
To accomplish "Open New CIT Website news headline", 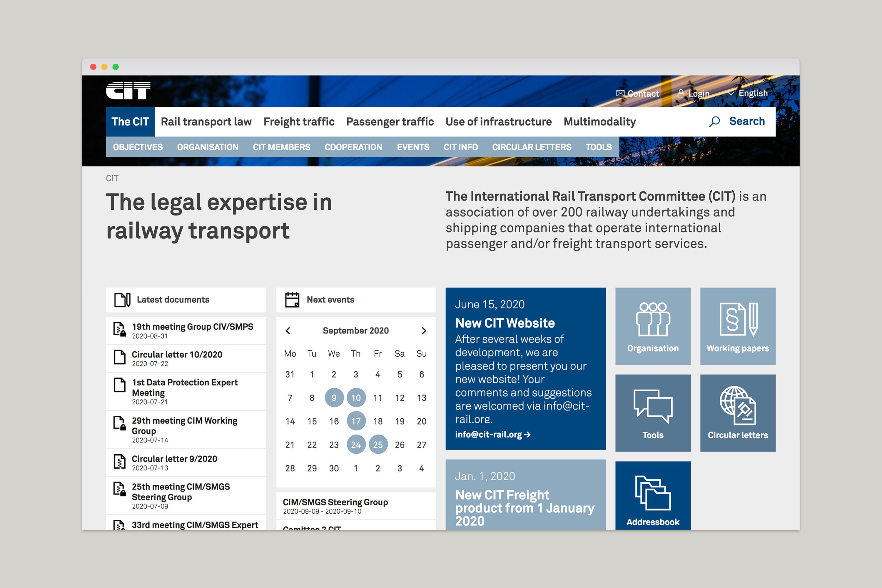I will pyautogui.click(x=505, y=323).
